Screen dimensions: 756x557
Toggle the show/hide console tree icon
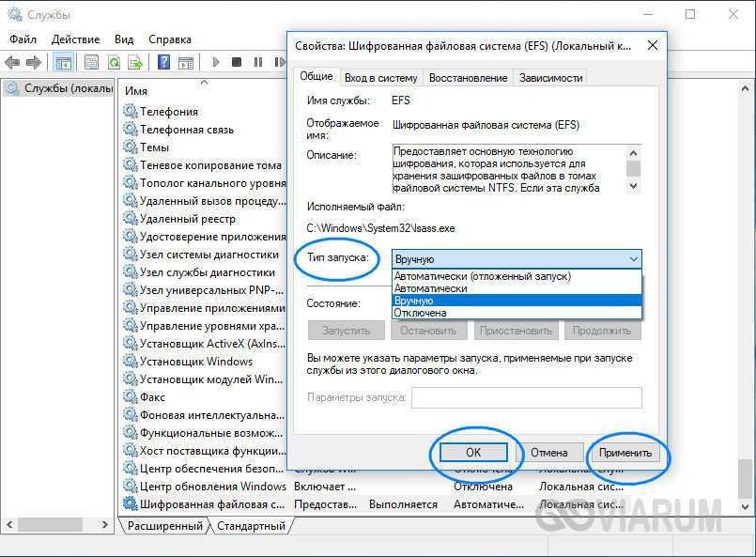point(63,62)
